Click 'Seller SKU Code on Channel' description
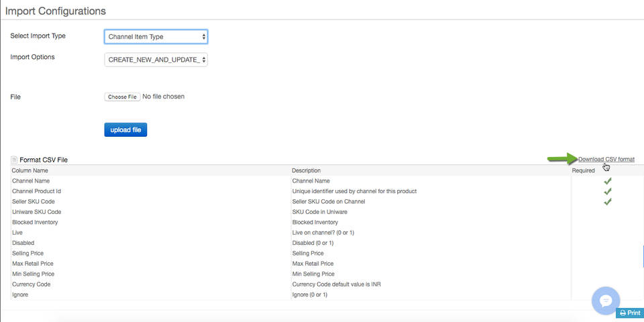The height and width of the screenshot is (322, 644). point(329,202)
